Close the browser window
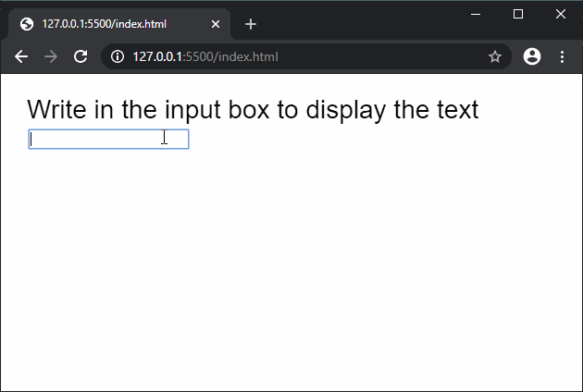This screenshot has height=392, width=583. coord(560,13)
